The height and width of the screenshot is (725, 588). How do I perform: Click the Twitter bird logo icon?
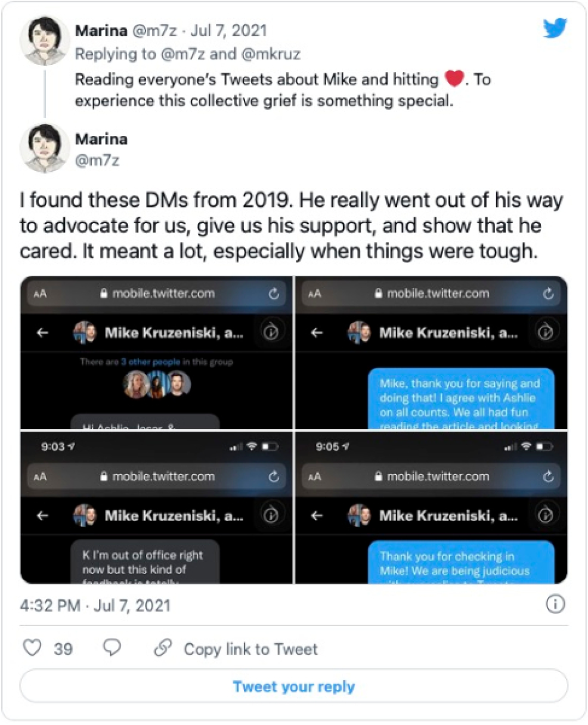coord(554,29)
